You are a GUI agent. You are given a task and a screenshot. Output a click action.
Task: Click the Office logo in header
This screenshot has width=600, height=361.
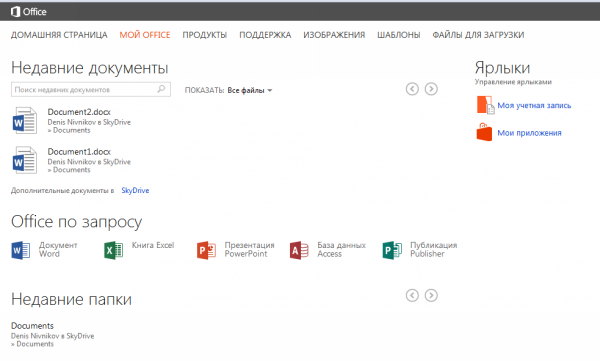29,11
